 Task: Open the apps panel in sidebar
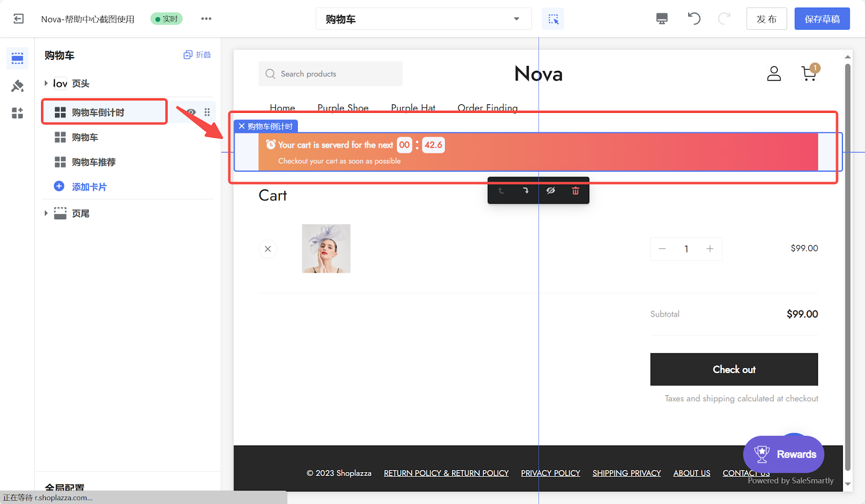17,113
